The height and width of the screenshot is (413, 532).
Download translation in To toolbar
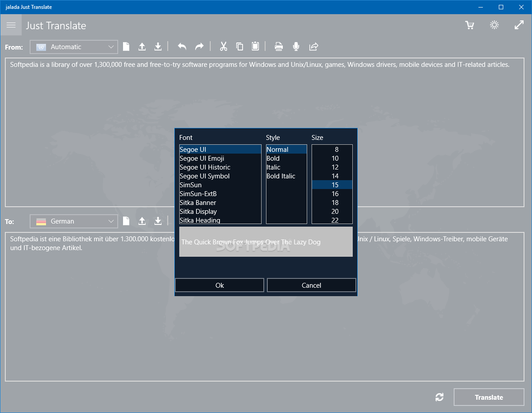pyautogui.click(x=158, y=221)
